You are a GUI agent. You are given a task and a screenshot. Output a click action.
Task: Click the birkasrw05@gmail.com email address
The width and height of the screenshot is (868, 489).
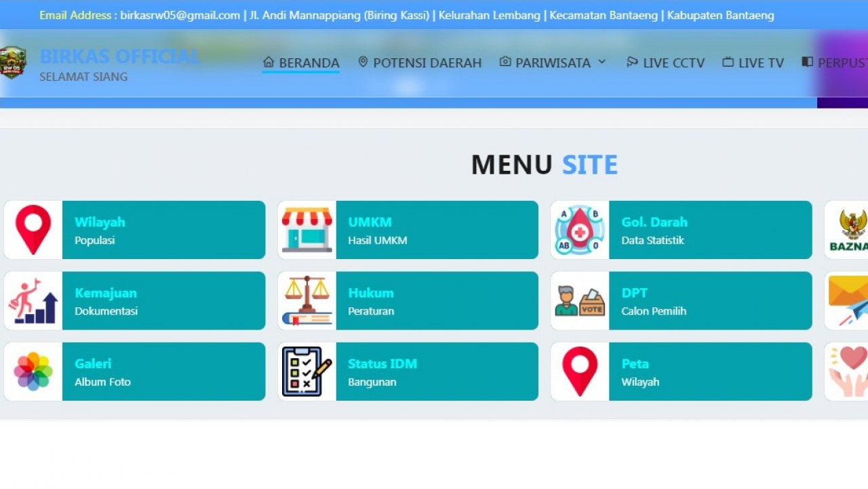[180, 15]
